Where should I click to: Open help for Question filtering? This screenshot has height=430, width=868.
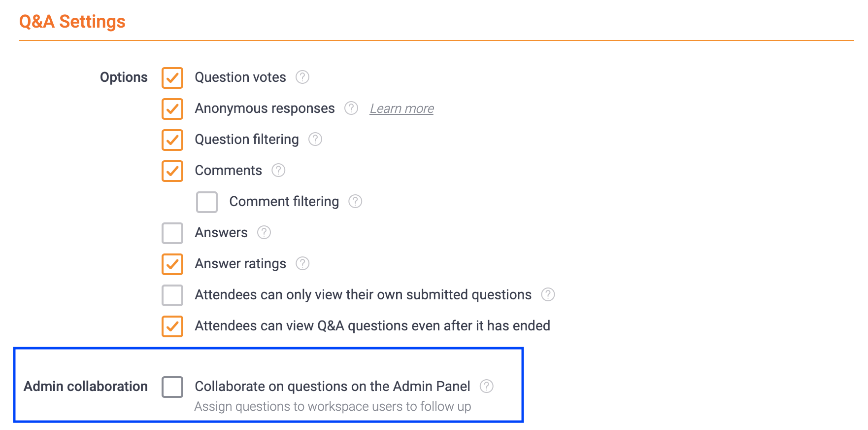coord(315,140)
